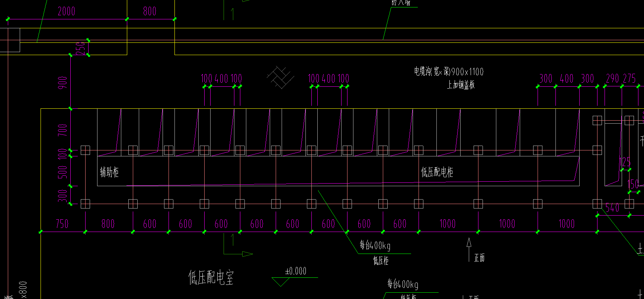
Task: Click the 540 dimension text
Action: point(612,208)
